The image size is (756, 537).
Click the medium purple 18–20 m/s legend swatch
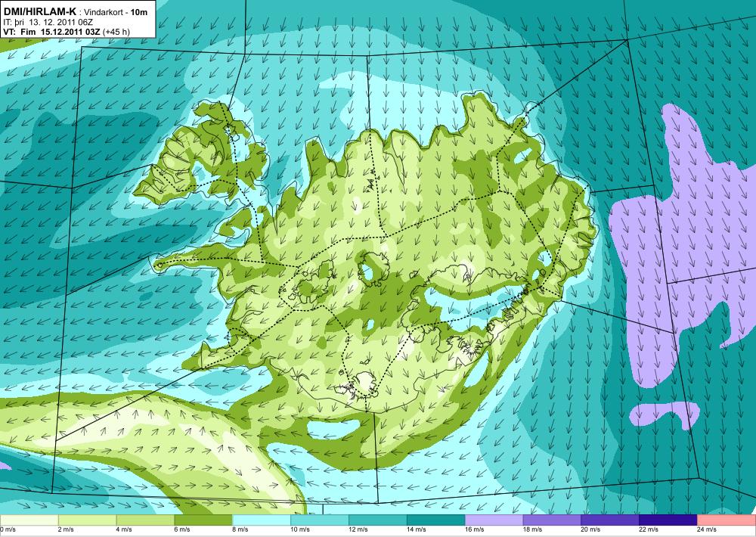552,520
